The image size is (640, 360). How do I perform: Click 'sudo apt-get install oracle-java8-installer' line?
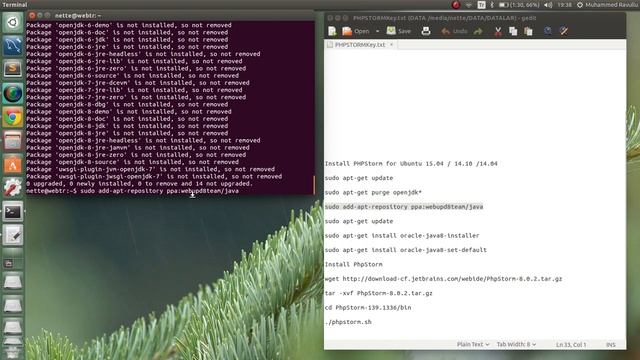point(402,236)
